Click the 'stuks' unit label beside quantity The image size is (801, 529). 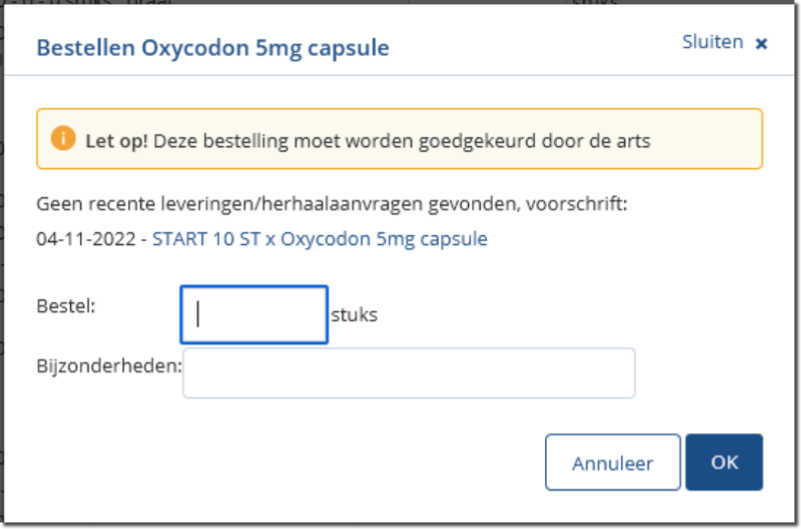click(354, 316)
